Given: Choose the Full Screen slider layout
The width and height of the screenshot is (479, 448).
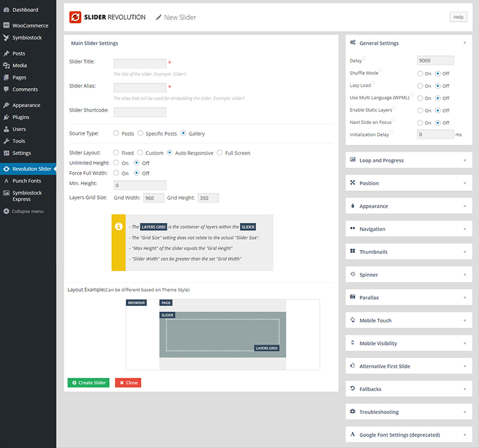Looking at the screenshot, I should (220, 152).
